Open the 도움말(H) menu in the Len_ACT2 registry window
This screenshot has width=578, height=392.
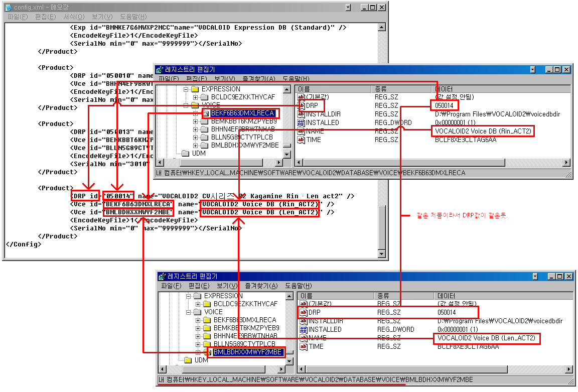[x=299, y=286]
